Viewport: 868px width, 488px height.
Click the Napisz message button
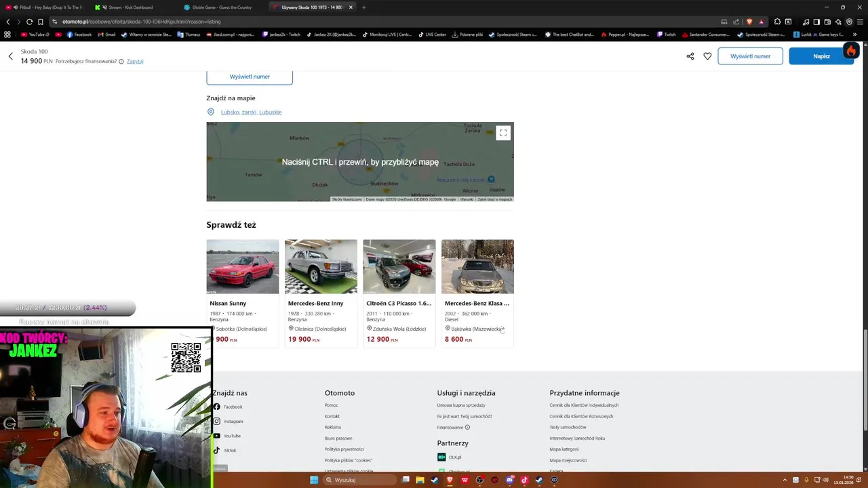[821, 56]
